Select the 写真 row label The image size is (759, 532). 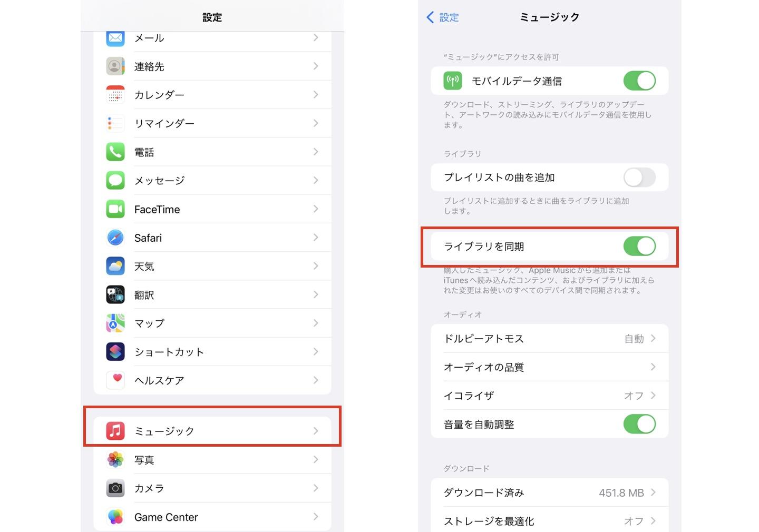(144, 459)
